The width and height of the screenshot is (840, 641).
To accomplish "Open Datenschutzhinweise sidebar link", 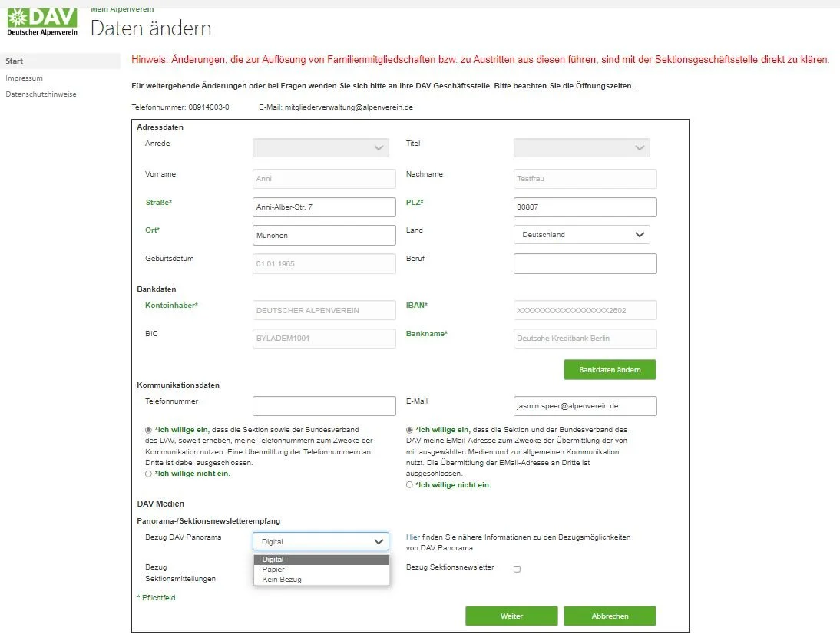I will 41,94.
